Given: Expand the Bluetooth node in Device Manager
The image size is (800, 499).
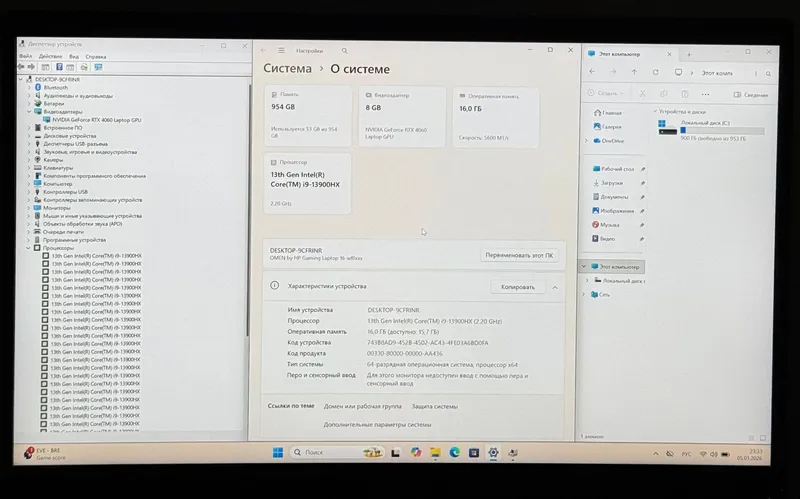Looking at the screenshot, I should [x=29, y=88].
